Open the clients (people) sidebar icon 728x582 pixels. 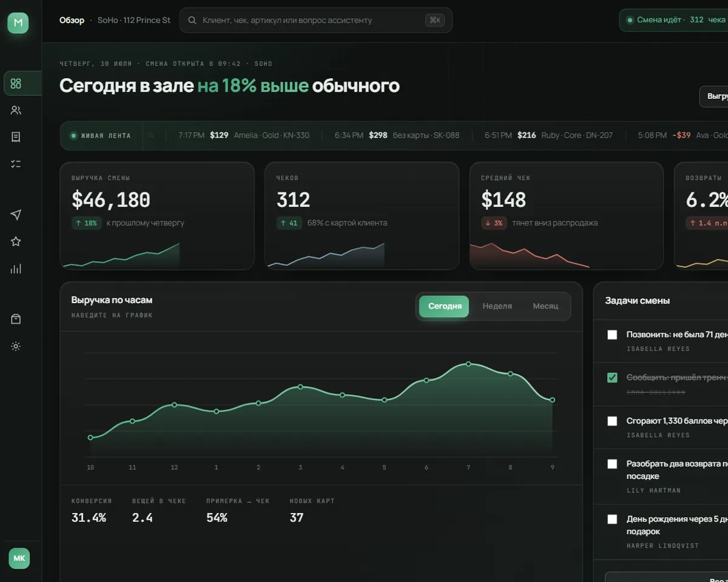(16, 110)
